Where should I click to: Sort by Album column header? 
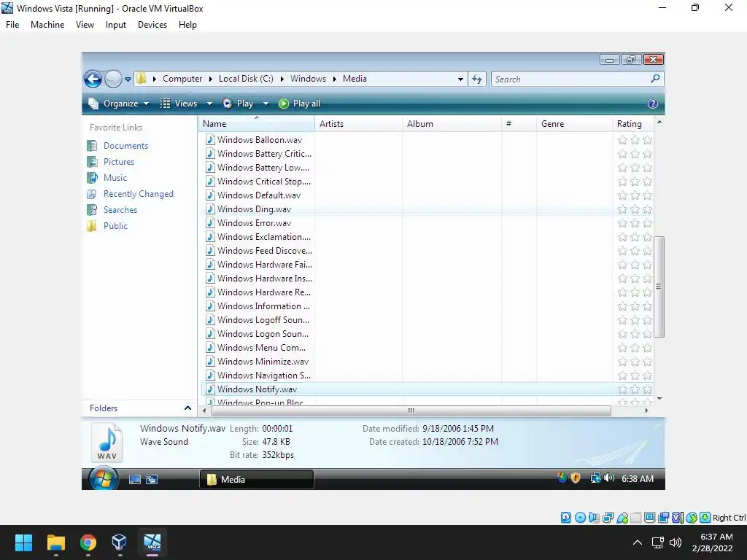point(452,124)
